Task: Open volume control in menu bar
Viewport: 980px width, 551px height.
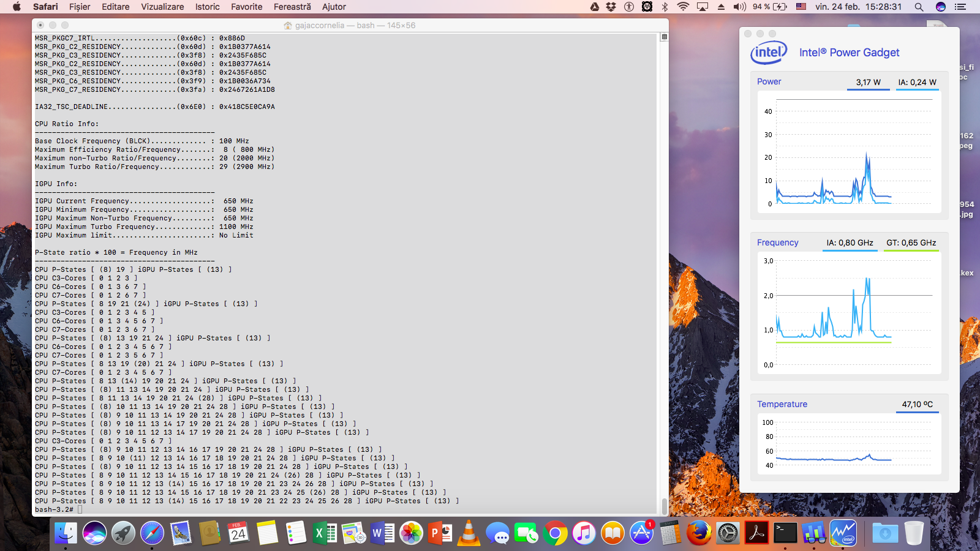Action: (740, 7)
